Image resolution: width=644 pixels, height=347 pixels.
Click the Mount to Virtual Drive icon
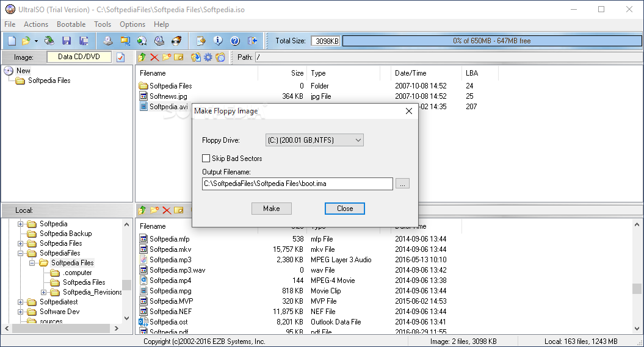159,41
